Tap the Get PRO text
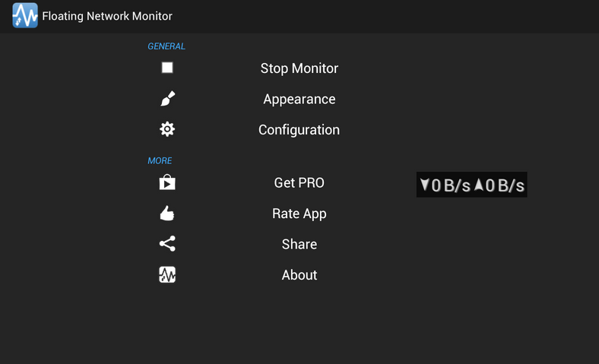Screen dimensions: 599x364 click(x=299, y=182)
